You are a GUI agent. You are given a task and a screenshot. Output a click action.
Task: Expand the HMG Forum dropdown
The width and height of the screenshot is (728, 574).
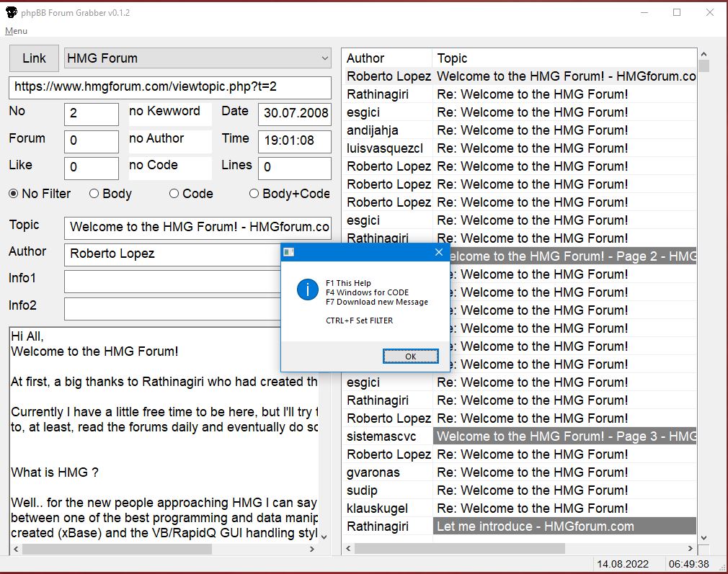pos(324,58)
